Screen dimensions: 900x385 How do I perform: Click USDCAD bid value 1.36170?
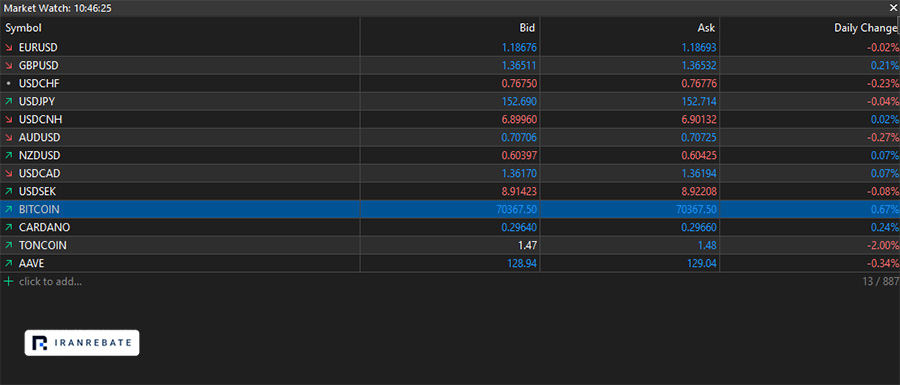519,173
